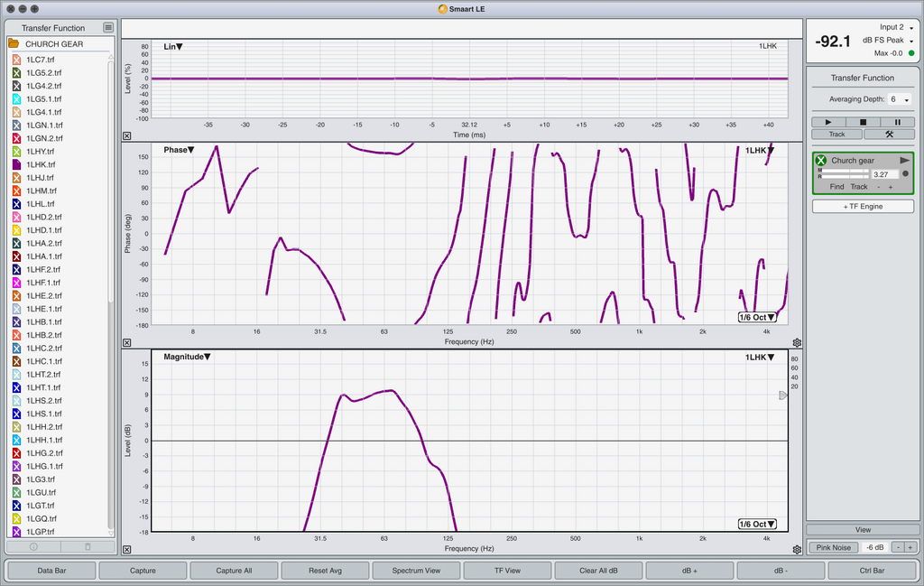Select the 1LHG.2.trf trace icon
924x586 pixels.
[16, 452]
